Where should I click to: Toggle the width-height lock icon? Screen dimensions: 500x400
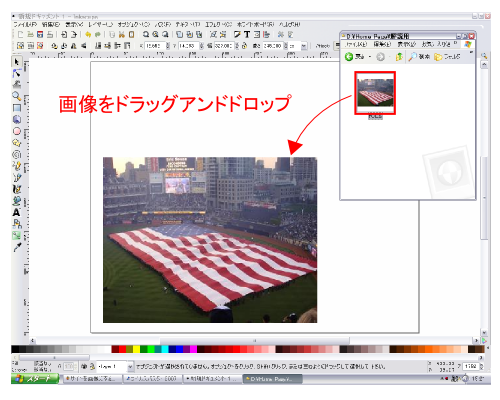244,46
